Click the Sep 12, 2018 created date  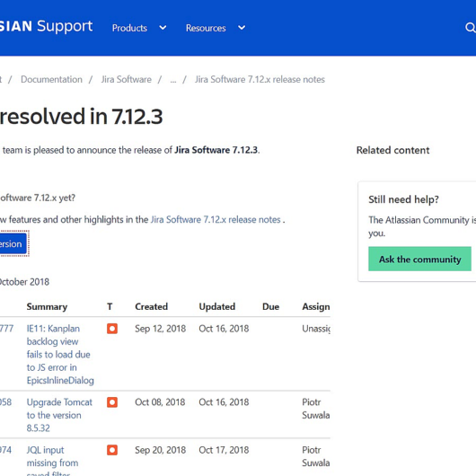(x=160, y=329)
